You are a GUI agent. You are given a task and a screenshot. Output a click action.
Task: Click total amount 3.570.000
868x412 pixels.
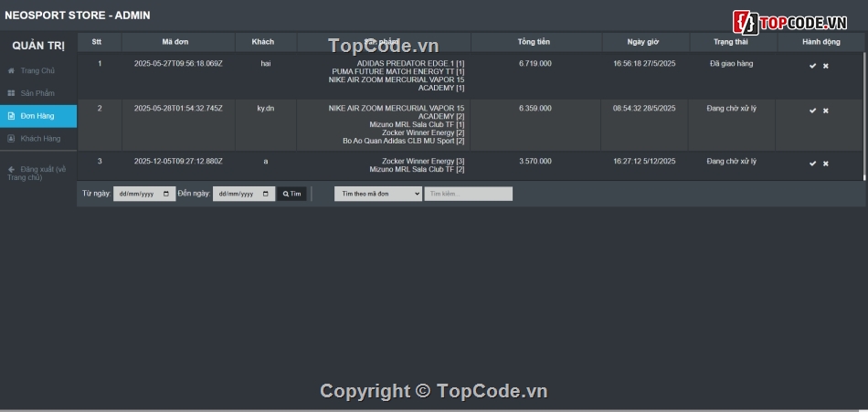(x=535, y=161)
